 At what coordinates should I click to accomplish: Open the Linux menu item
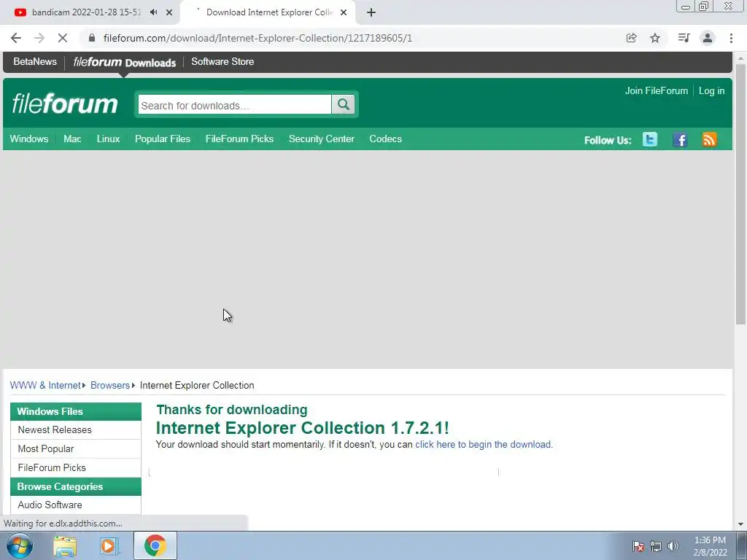pos(108,139)
